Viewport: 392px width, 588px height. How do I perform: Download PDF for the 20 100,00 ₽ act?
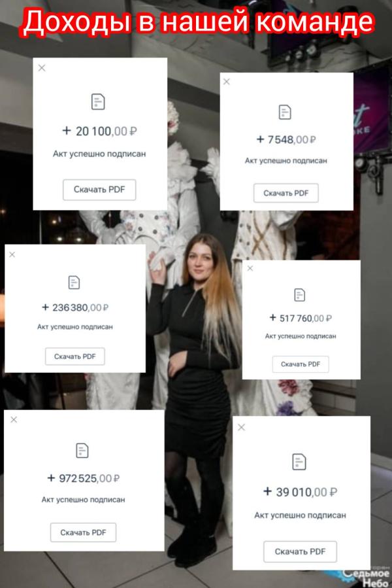(99, 190)
